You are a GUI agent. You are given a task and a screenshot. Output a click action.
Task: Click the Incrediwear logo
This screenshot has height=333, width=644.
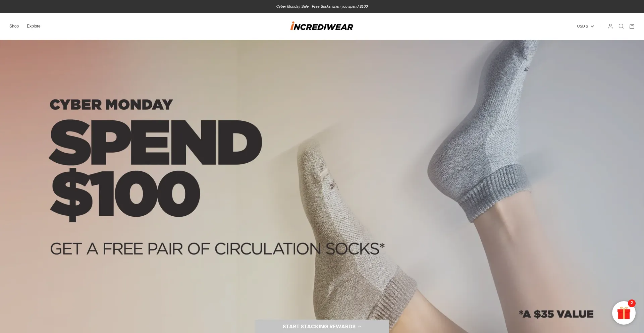(322, 26)
